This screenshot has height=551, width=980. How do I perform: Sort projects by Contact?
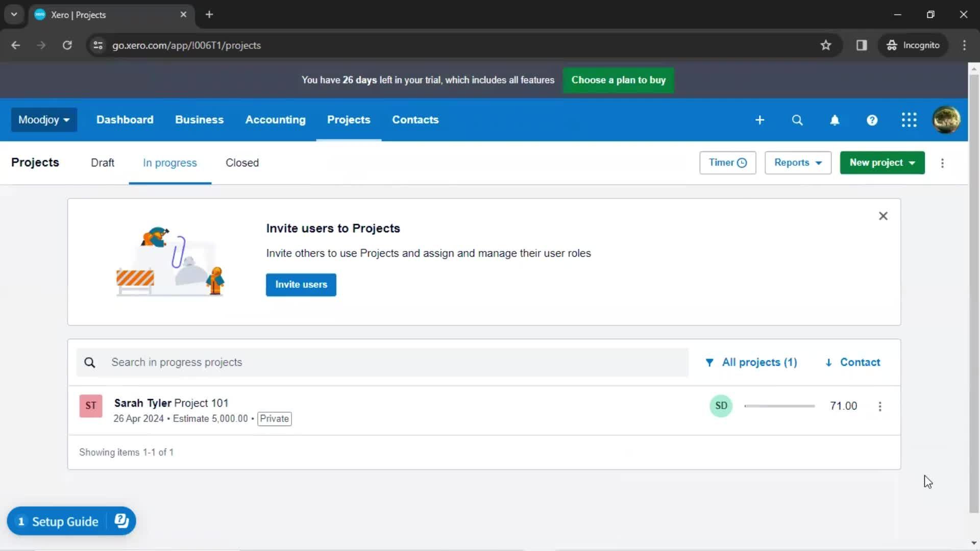(853, 363)
